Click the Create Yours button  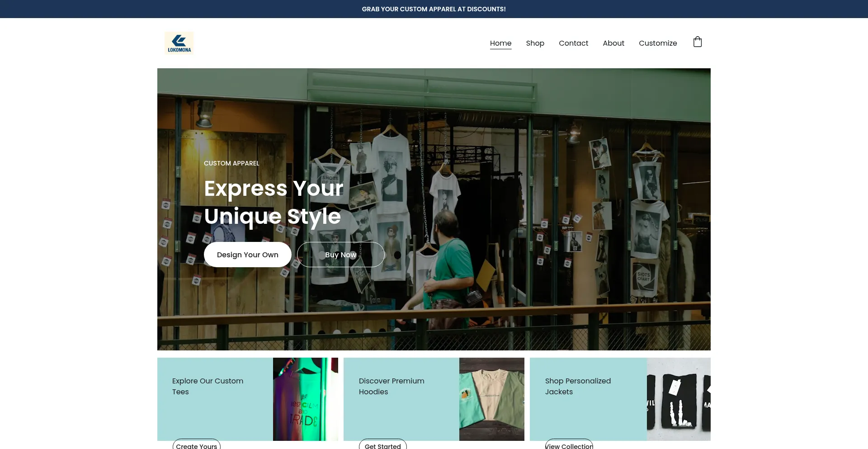[x=197, y=444]
